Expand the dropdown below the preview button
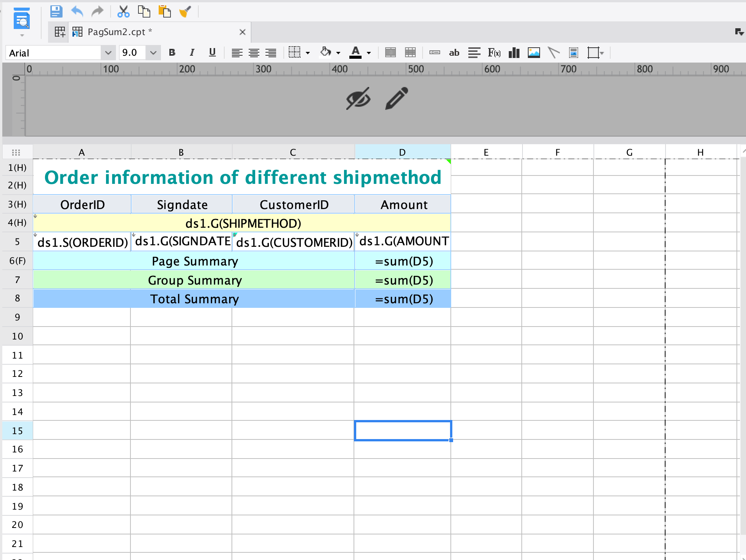 click(22, 35)
